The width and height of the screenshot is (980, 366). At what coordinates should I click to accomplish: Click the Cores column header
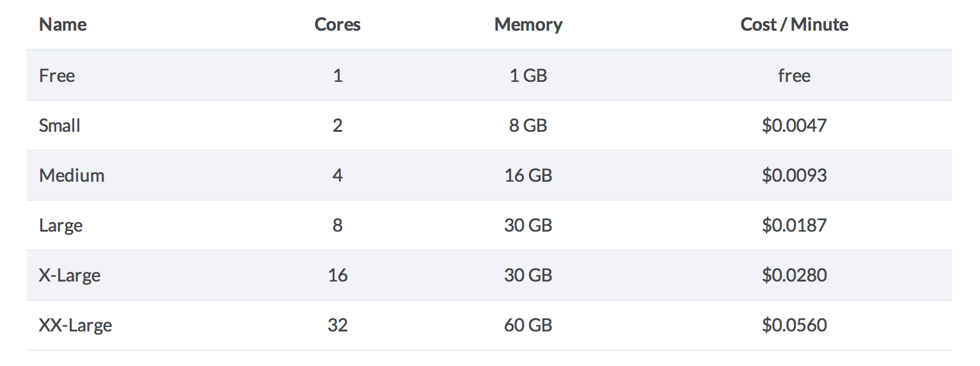point(338,24)
